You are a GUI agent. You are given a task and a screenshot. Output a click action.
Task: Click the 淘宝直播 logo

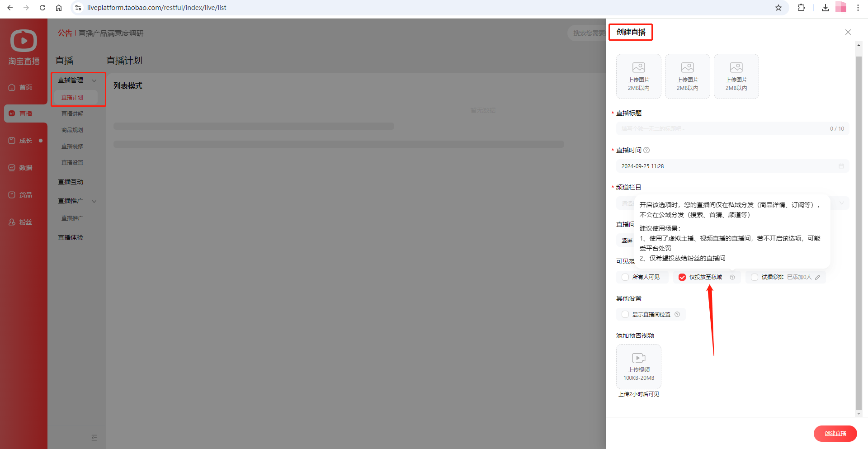pos(24,47)
